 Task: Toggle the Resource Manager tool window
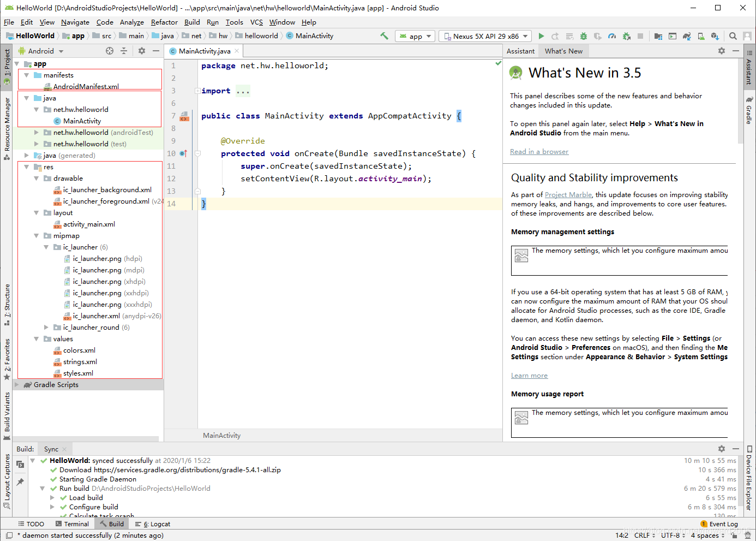pos(7,129)
